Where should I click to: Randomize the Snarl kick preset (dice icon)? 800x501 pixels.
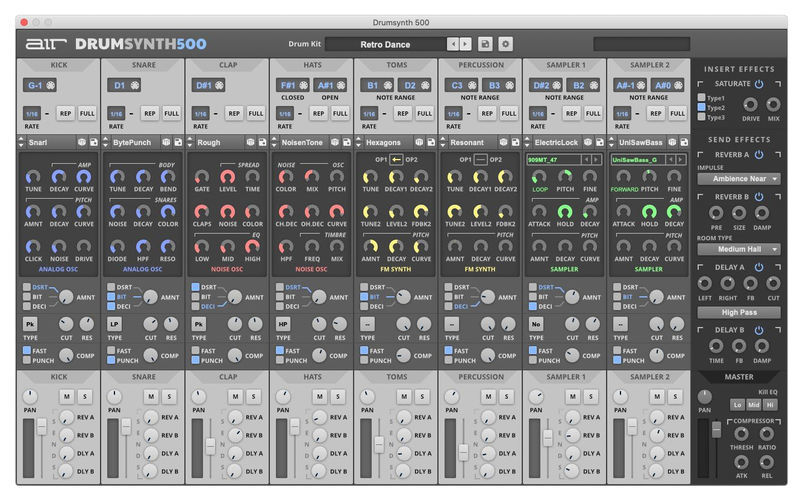click(82, 142)
